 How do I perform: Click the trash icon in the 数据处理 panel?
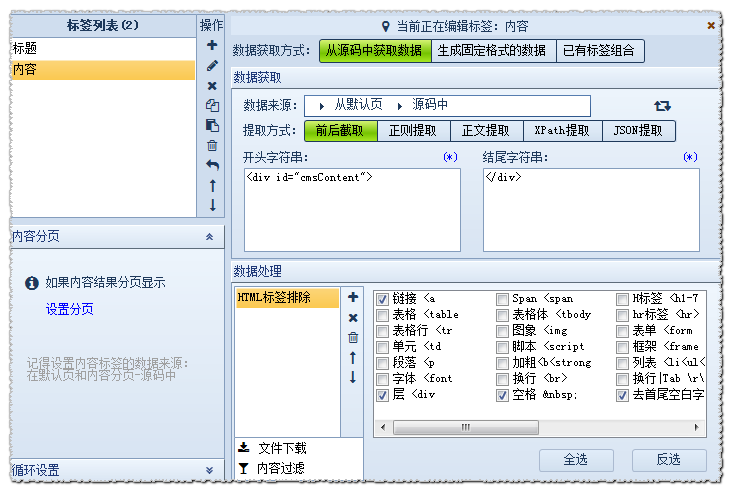[x=353, y=337]
